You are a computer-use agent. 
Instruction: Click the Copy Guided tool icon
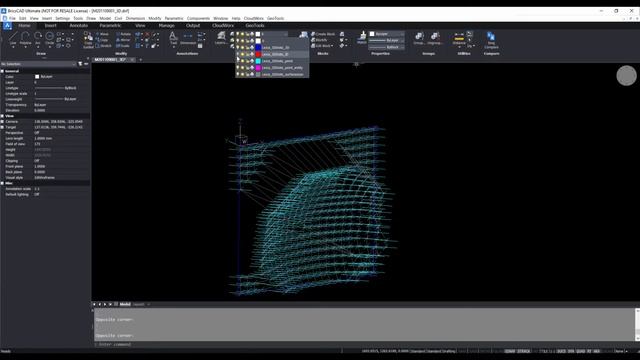coord(88,40)
